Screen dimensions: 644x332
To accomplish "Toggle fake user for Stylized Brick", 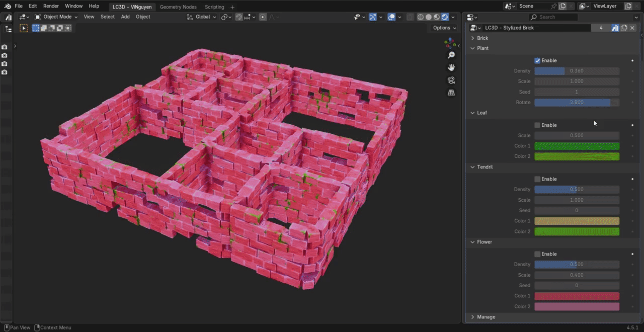I will click(615, 28).
